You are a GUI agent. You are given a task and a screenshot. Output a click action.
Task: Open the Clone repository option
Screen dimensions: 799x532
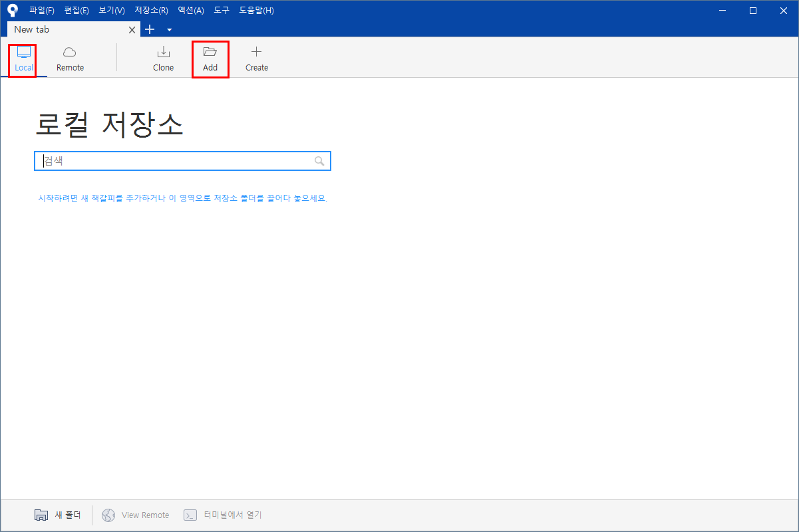point(163,59)
